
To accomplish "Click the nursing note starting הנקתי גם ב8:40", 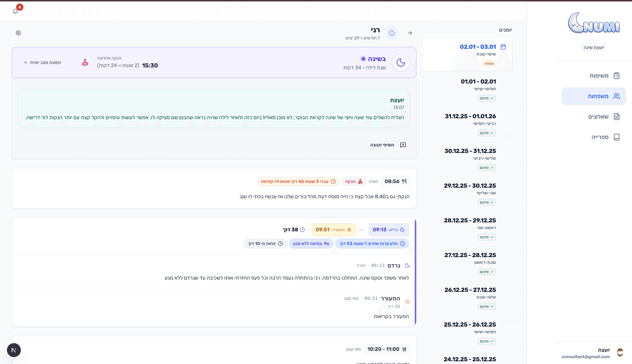I will tap(324, 196).
